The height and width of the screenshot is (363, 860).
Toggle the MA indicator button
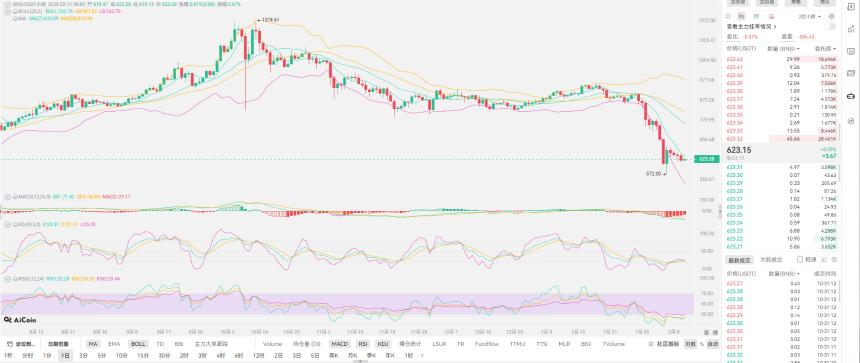pyautogui.click(x=93, y=344)
